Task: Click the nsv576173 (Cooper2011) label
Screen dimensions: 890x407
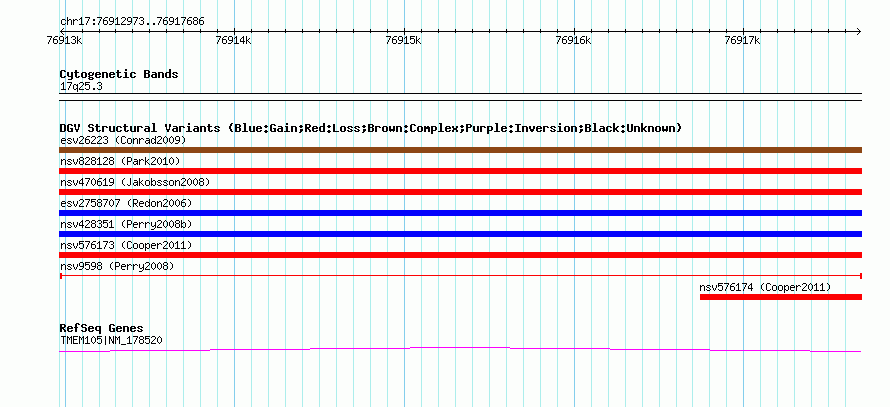Action: pos(126,245)
